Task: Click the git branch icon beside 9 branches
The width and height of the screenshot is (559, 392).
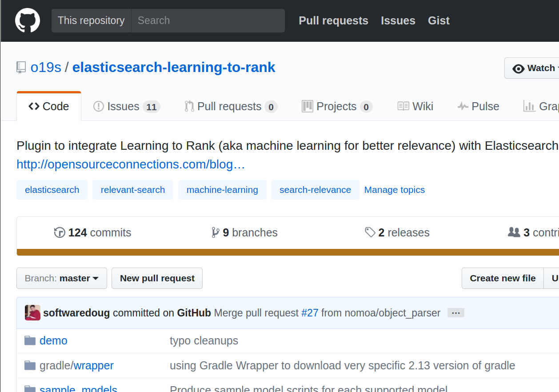Action: coord(216,232)
